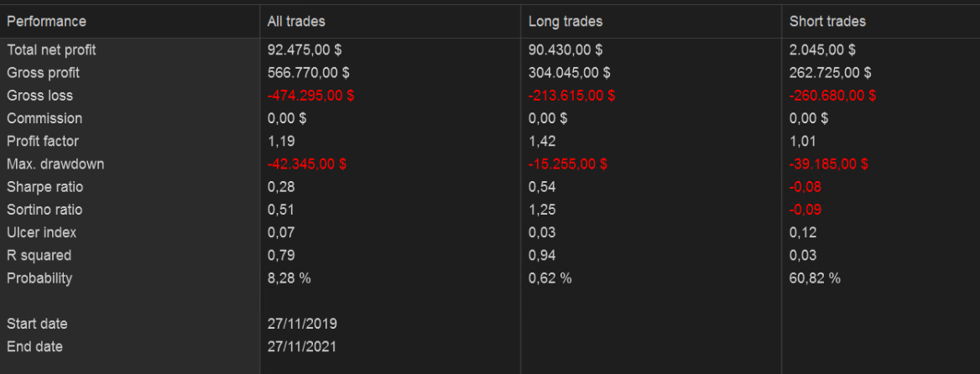Select the Gross loss row label
This screenshot has width=980, height=374.
[x=39, y=96]
